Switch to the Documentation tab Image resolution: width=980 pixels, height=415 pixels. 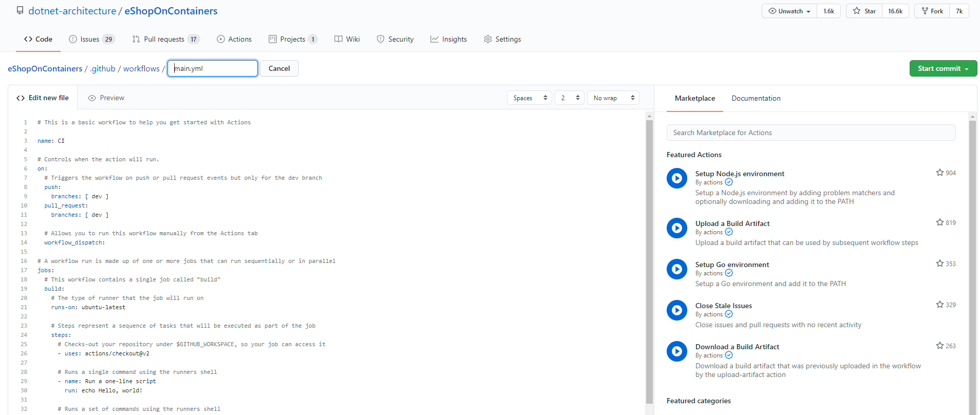(756, 98)
